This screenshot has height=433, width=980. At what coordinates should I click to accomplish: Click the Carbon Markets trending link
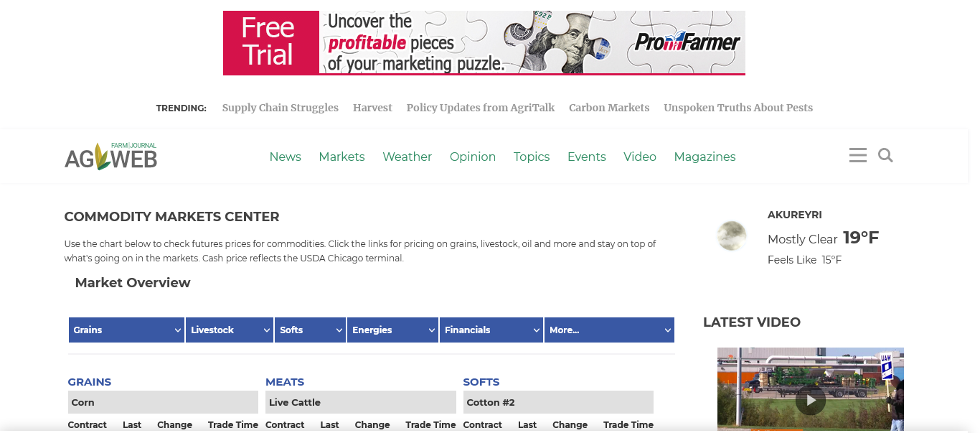(608, 108)
